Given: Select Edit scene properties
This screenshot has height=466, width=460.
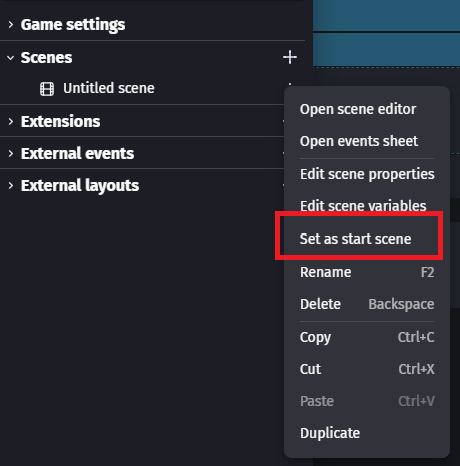Looking at the screenshot, I should (367, 174).
